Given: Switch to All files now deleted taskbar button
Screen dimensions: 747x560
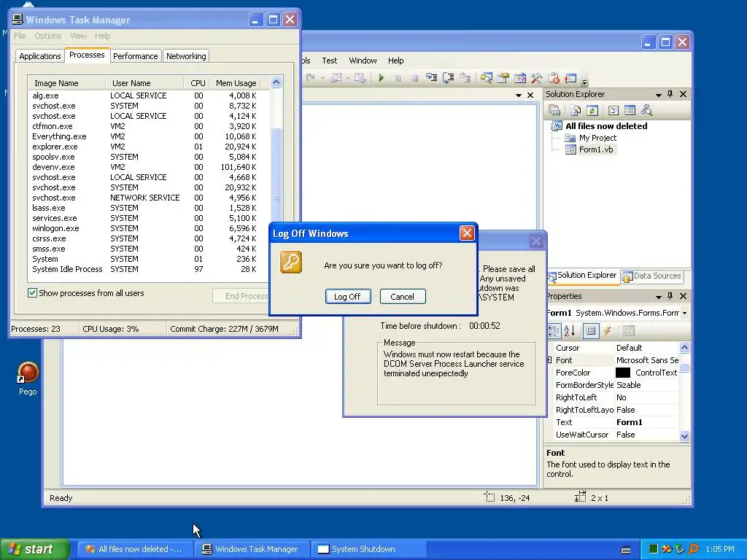Looking at the screenshot, I should pos(135,549).
